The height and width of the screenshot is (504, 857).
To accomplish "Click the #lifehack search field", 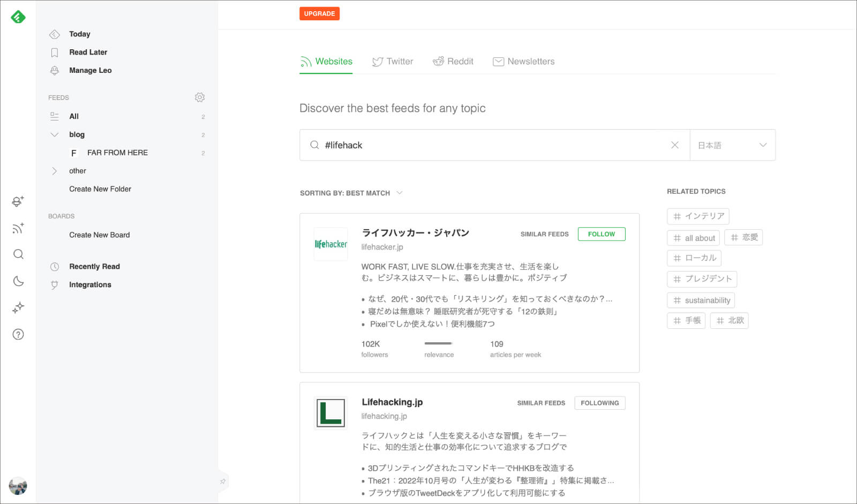I will [x=494, y=145].
